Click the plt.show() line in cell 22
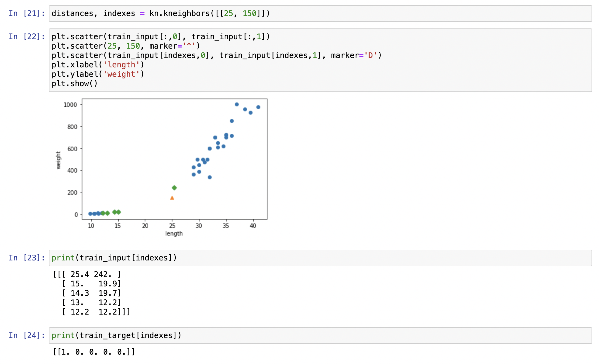The image size is (599, 364). (x=75, y=84)
